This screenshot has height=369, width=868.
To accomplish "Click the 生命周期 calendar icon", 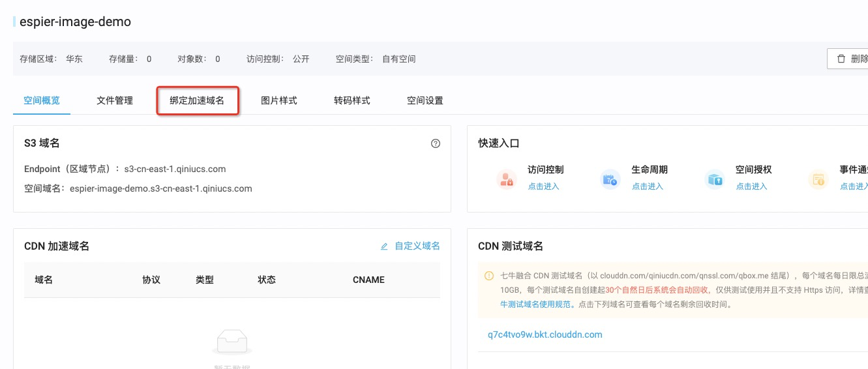I will (x=610, y=179).
